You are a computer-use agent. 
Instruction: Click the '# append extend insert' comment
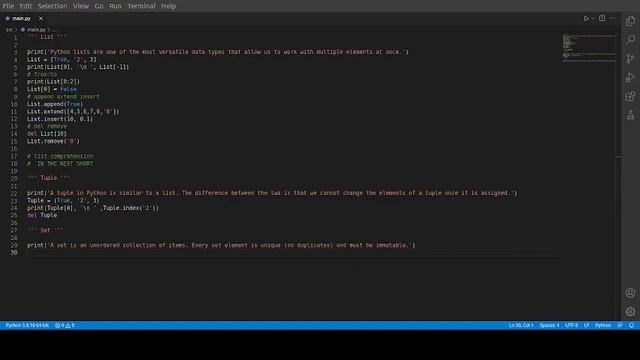pos(63,97)
